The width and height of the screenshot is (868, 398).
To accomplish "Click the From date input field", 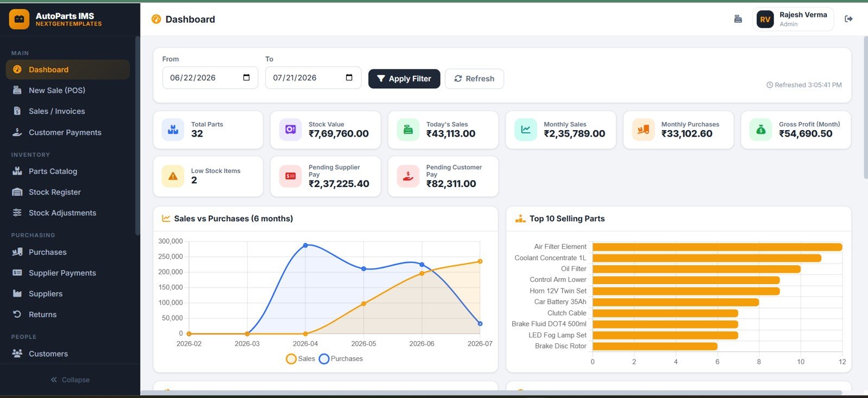I will tap(210, 78).
